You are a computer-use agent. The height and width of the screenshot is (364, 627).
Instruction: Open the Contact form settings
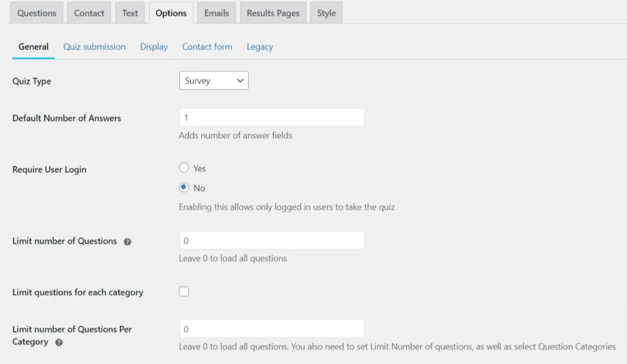point(207,46)
